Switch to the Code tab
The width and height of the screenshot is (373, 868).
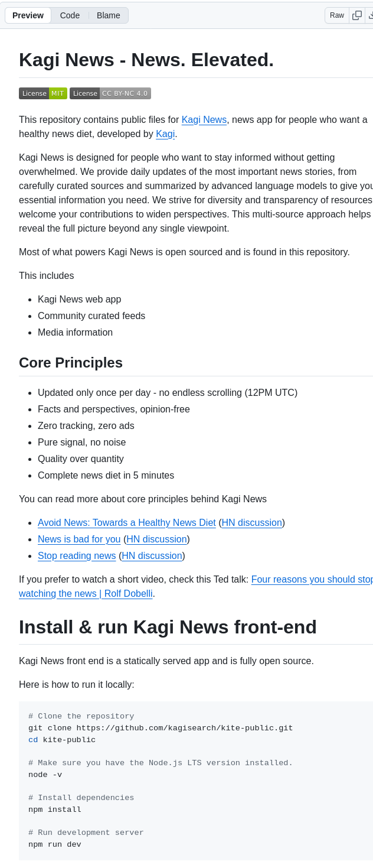pos(70,15)
